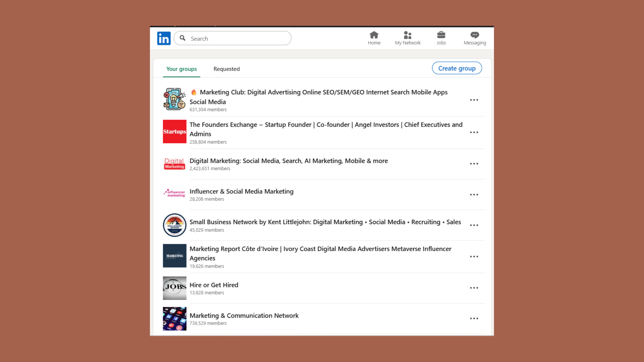Image resolution: width=644 pixels, height=362 pixels.
Task: Click the 258,804 members text
Action: click(x=208, y=142)
